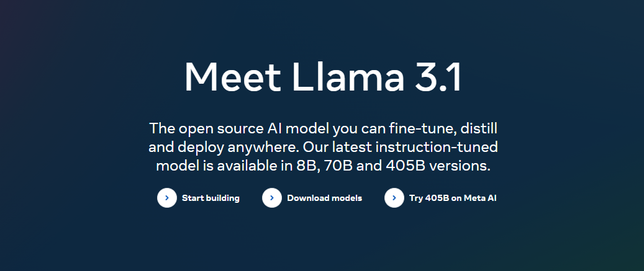
Task: Click the round arrow icon beside Try 405B
Action: coord(394,198)
